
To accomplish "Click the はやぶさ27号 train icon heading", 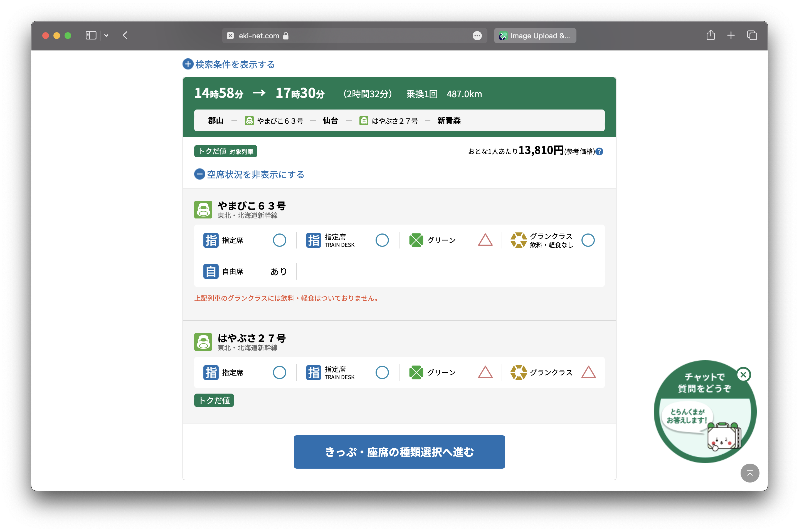I will [x=203, y=342].
